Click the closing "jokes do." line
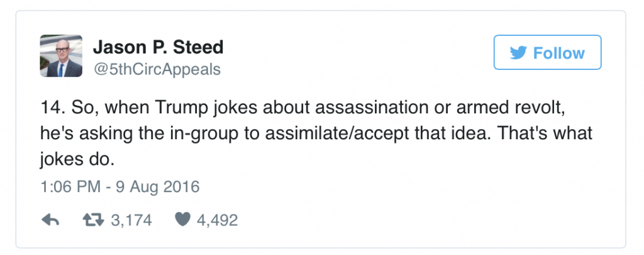 click(x=76, y=160)
